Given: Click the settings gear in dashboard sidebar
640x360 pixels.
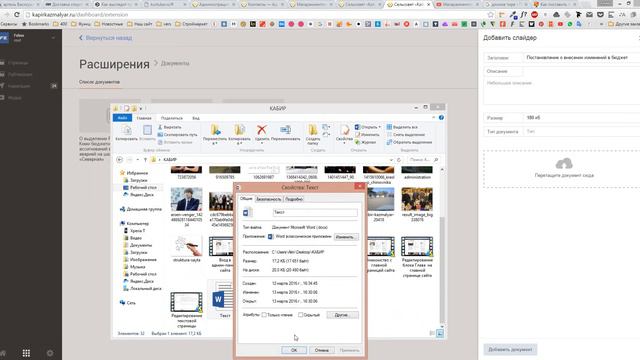Looking at the screenshot, I should pos(50,353).
